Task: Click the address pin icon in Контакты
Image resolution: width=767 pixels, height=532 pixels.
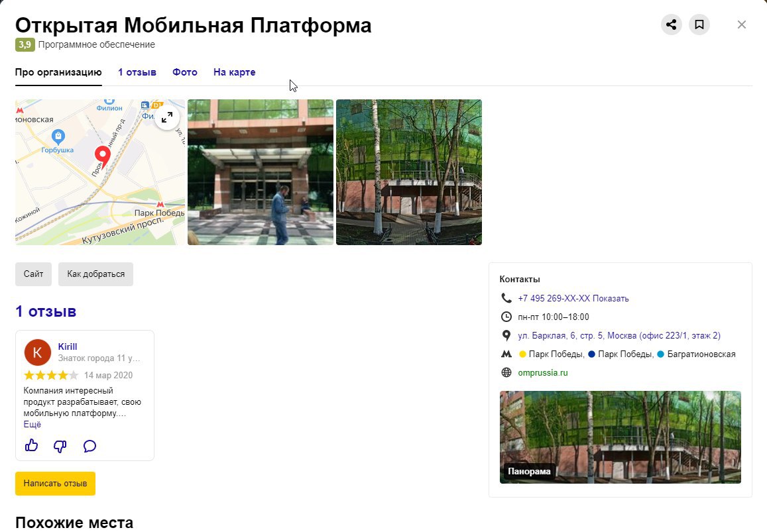Action: pos(506,335)
